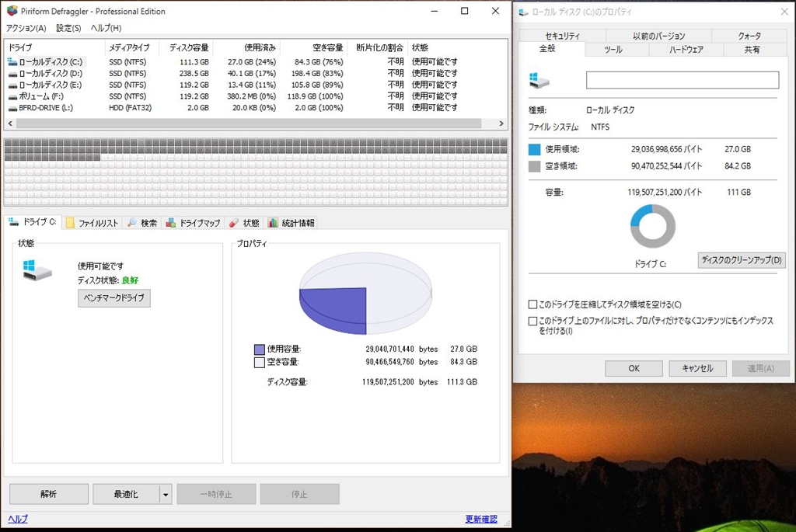Click the drive list horizontal scrollbar thumb
796x532 pixels.
pyautogui.click(x=249, y=123)
